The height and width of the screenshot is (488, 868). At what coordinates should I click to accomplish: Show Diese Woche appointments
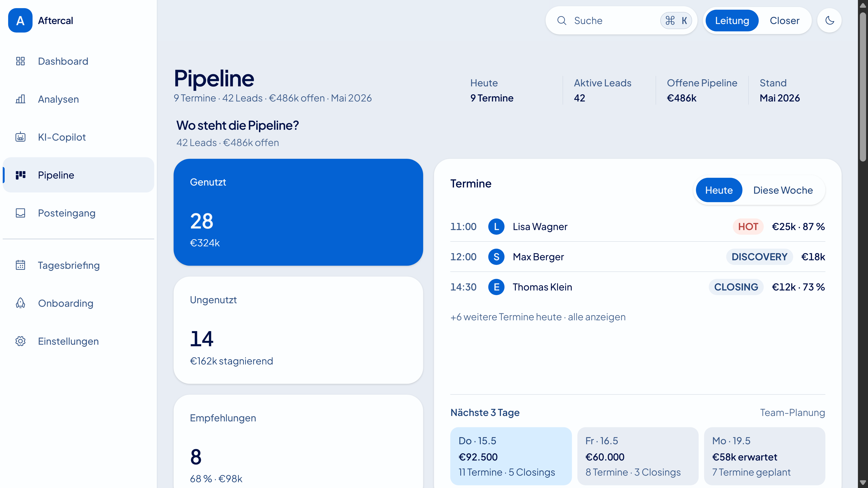(783, 190)
